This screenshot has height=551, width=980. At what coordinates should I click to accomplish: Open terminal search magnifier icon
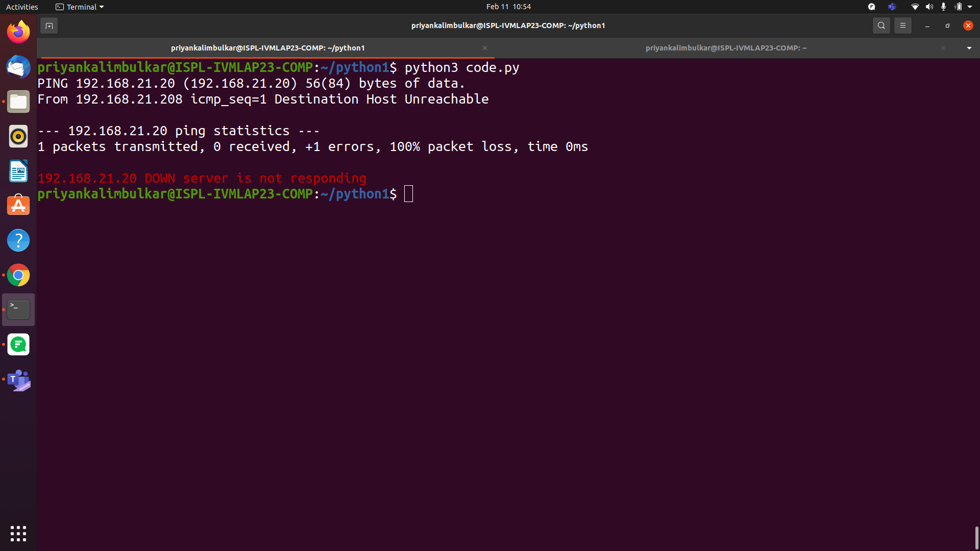point(881,26)
